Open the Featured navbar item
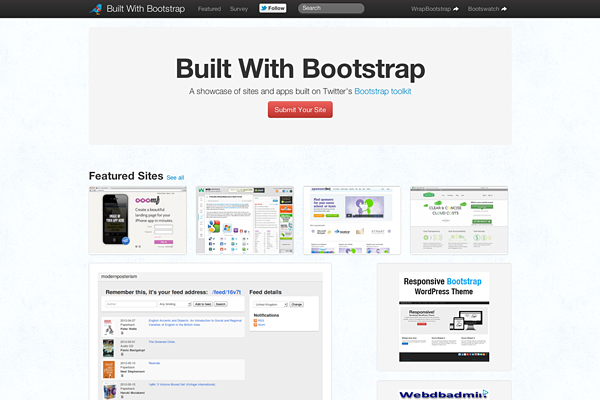 pyautogui.click(x=209, y=9)
